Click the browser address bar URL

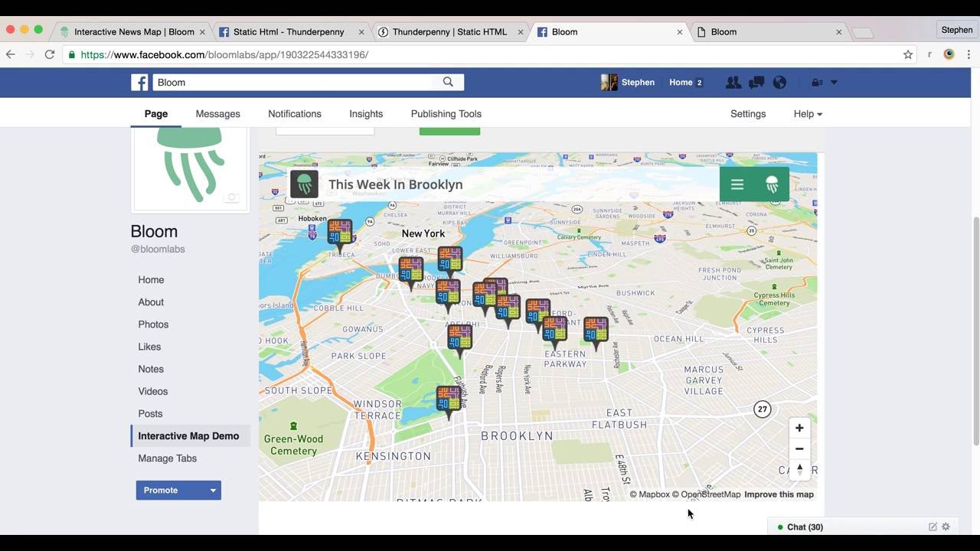pyautogui.click(x=224, y=55)
